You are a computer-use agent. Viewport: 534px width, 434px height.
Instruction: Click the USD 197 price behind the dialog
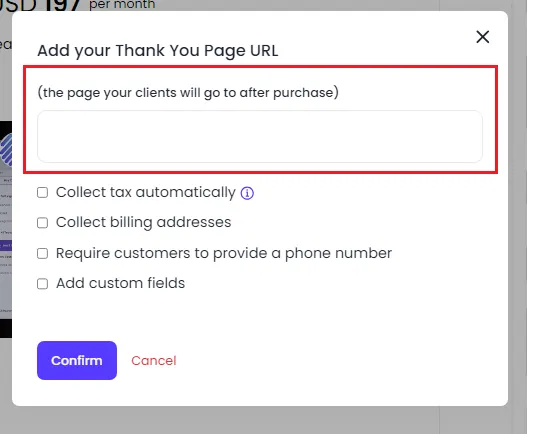(x=40, y=5)
